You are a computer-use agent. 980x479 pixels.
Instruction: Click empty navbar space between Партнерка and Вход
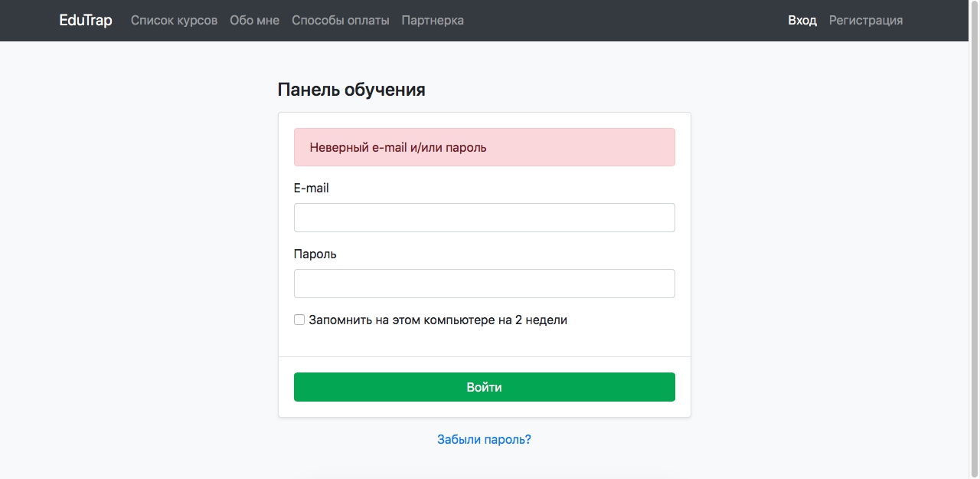coord(628,21)
